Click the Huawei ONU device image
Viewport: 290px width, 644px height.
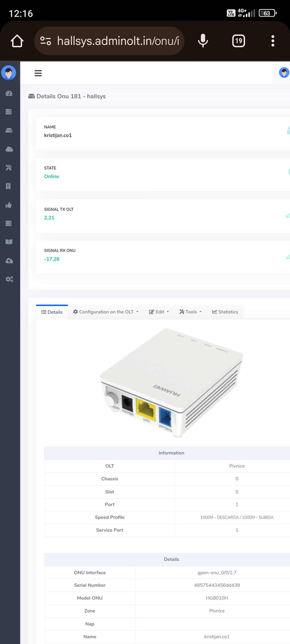(171, 383)
